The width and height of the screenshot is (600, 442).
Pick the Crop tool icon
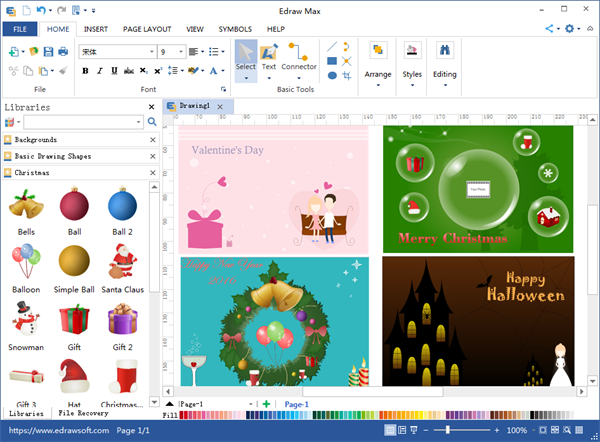347,75
